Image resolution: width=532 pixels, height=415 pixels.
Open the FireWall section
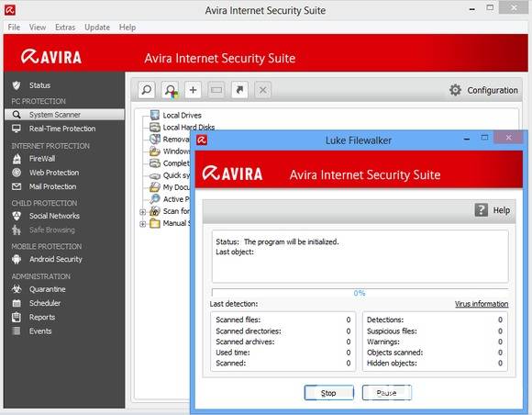pos(42,159)
